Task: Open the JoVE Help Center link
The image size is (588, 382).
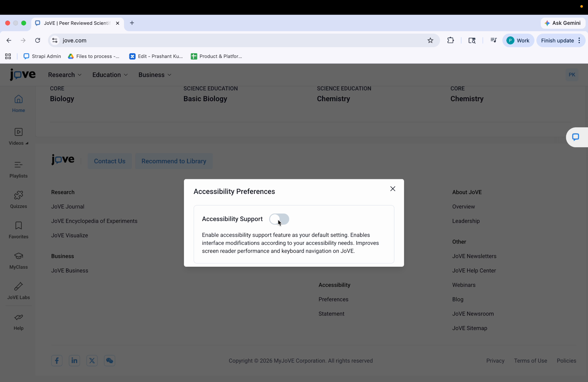Action: click(x=474, y=271)
